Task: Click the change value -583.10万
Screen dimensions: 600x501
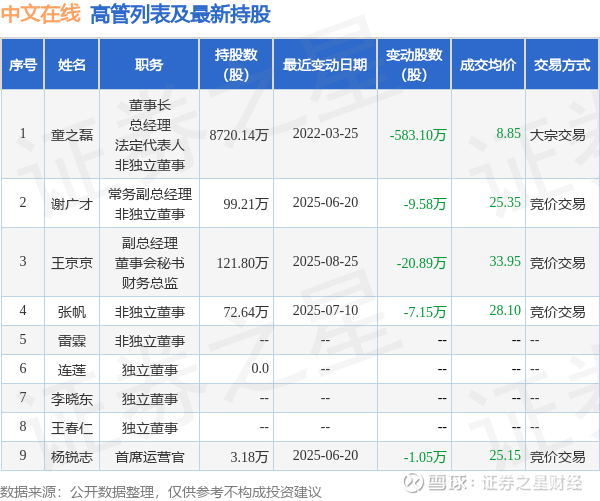Action: tap(418, 135)
